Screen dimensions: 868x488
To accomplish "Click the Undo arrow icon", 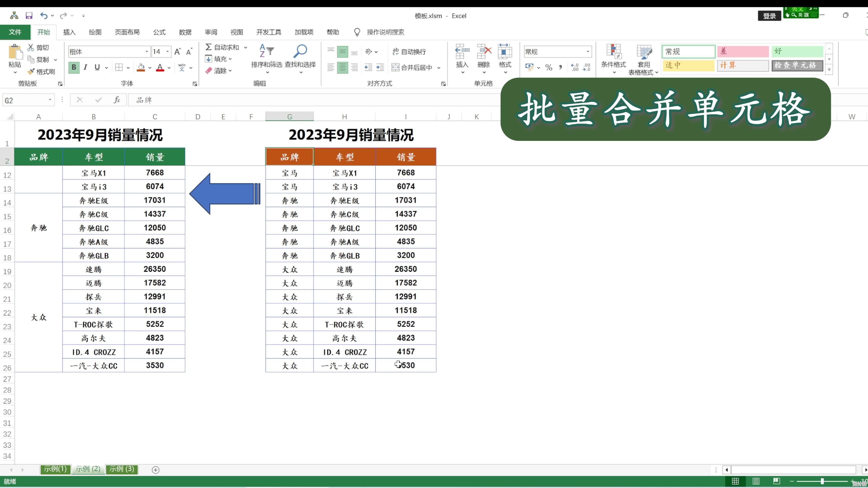I will coord(43,16).
